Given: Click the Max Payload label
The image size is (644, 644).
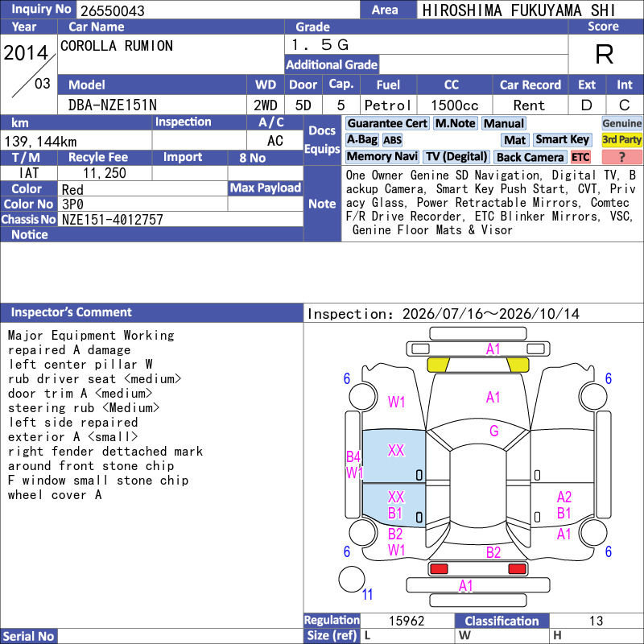Looking at the screenshot, I should coord(266,188).
